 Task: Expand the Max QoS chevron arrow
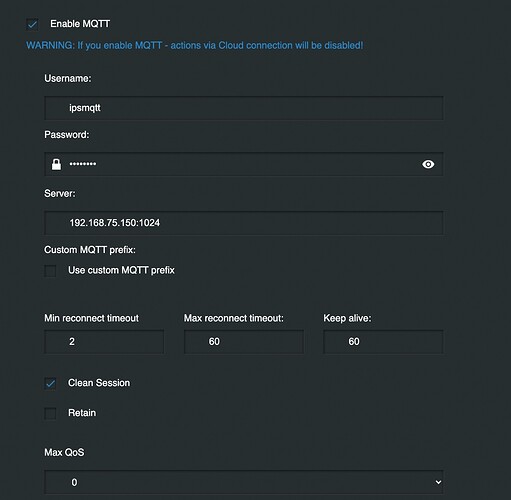(x=438, y=482)
